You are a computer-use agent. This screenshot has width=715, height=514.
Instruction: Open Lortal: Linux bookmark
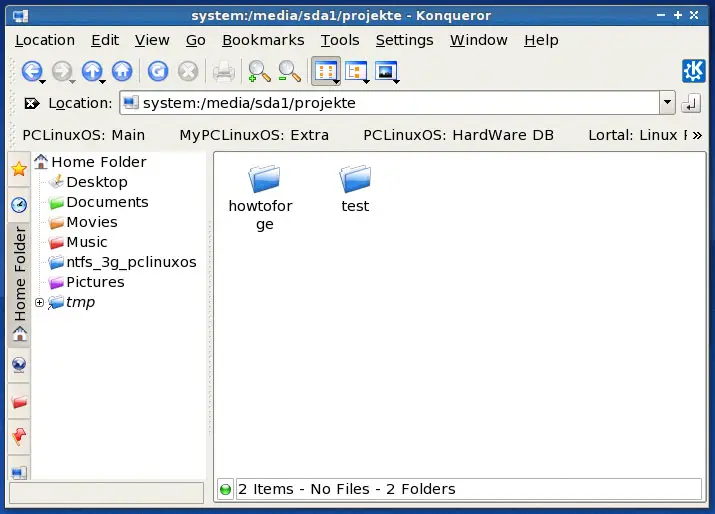(637, 135)
